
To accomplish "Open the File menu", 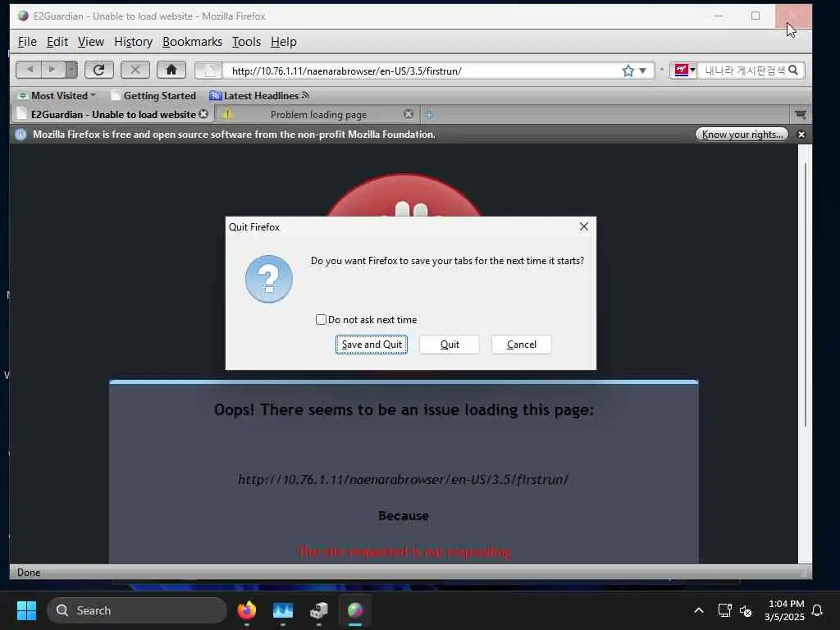I will click(27, 42).
